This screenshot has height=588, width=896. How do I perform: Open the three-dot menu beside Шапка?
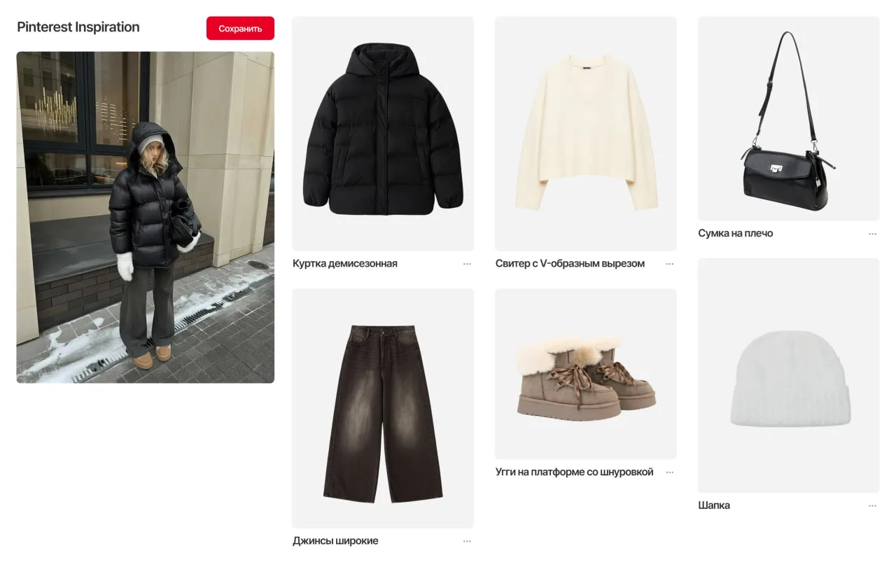(872, 505)
